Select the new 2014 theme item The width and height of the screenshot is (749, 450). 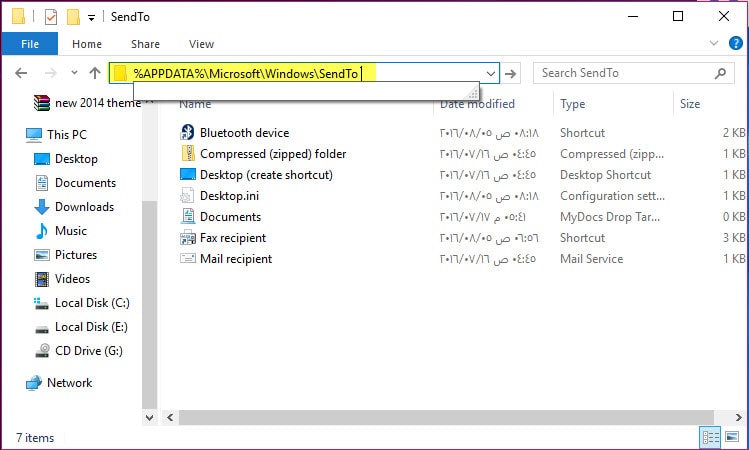(x=89, y=103)
